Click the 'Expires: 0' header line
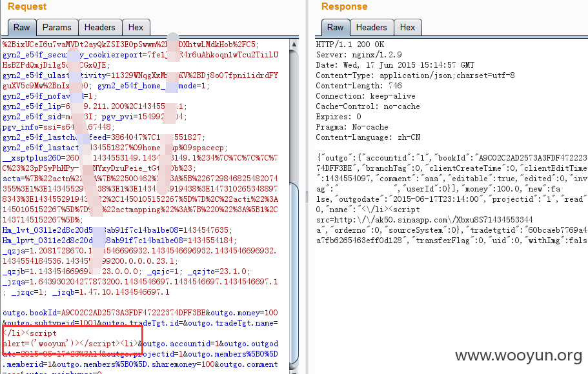Viewport: 588px width, 374px height. [339, 117]
